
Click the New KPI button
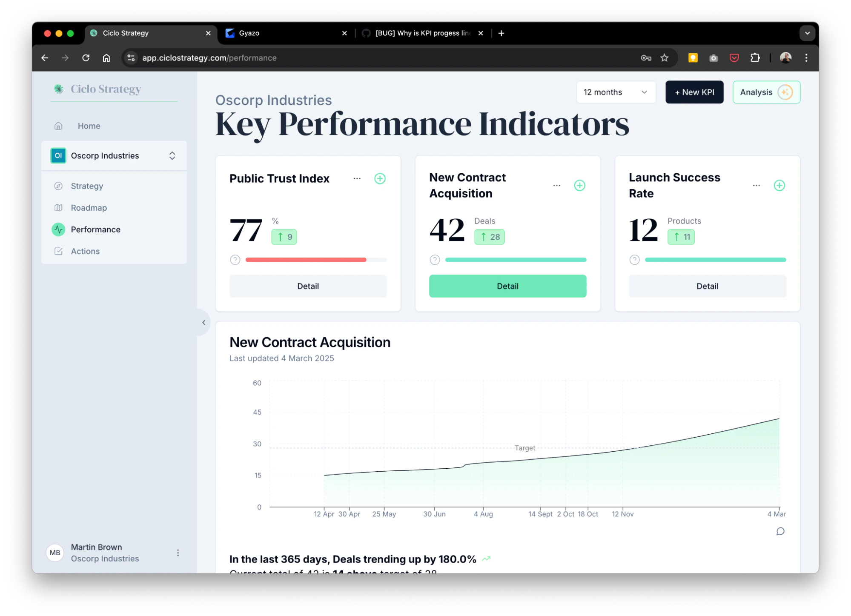694,92
